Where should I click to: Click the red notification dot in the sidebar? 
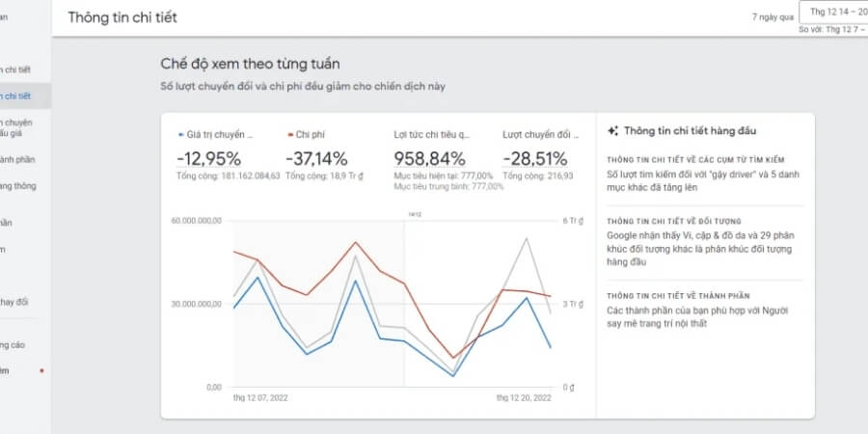click(41, 371)
